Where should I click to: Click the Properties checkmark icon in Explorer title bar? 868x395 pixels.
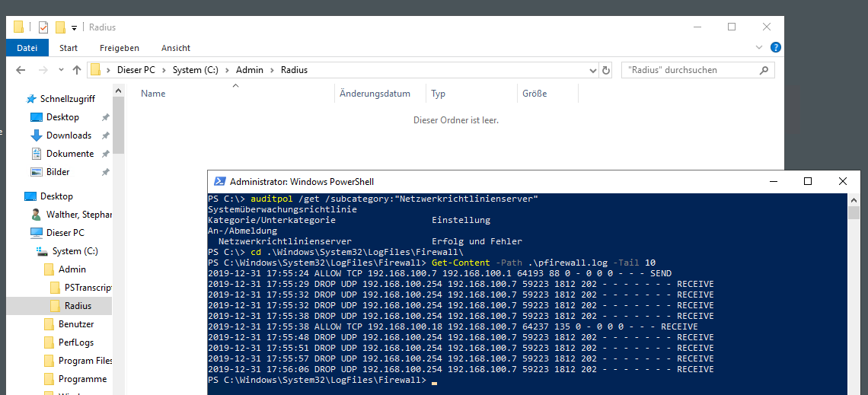(43, 27)
